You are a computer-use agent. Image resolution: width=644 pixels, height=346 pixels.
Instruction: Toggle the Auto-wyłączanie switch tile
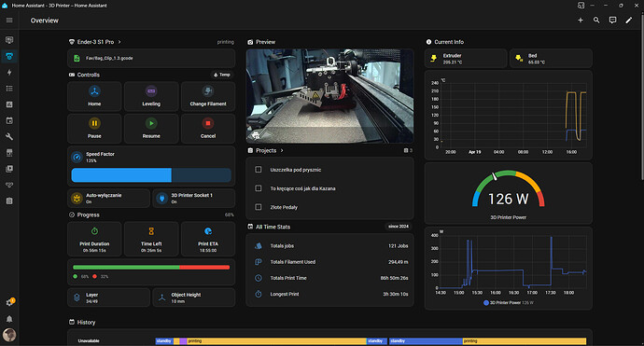click(109, 199)
